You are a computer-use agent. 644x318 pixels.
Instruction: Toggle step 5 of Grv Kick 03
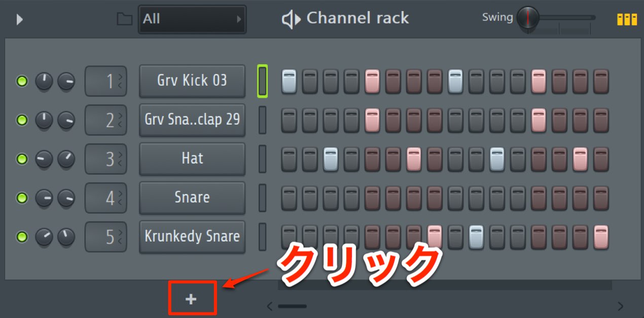pyautogui.click(x=372, y=81)
